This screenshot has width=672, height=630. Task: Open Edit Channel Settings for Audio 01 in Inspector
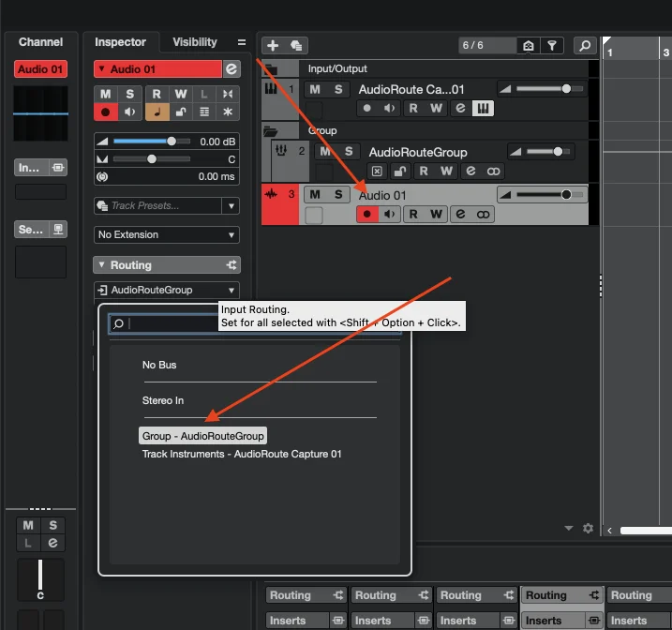[231, 69]
